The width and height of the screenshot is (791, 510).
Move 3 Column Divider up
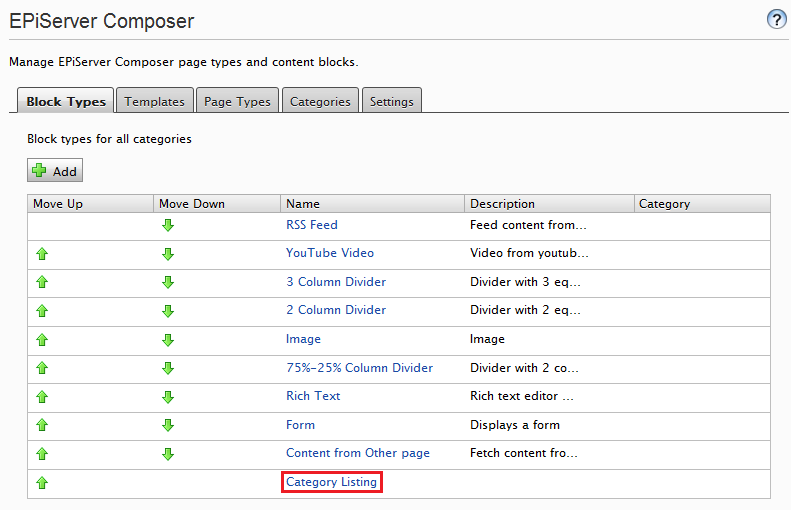coord(42,282)
